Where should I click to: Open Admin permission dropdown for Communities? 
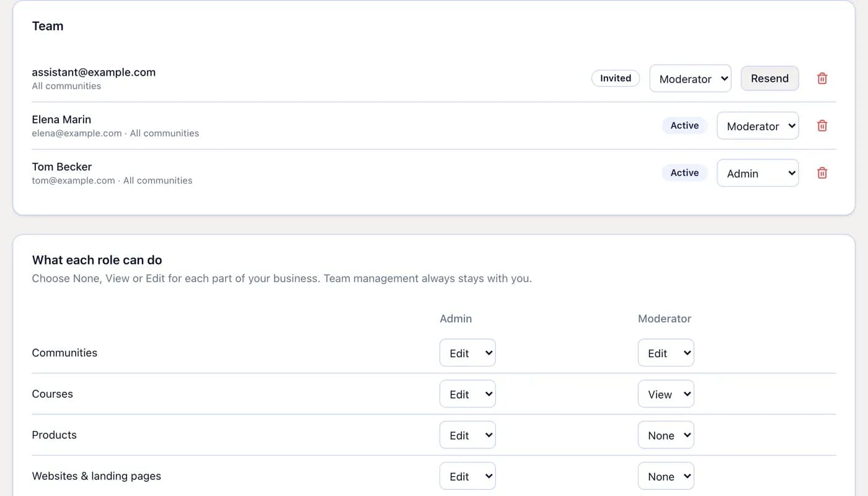pos(467,353)
